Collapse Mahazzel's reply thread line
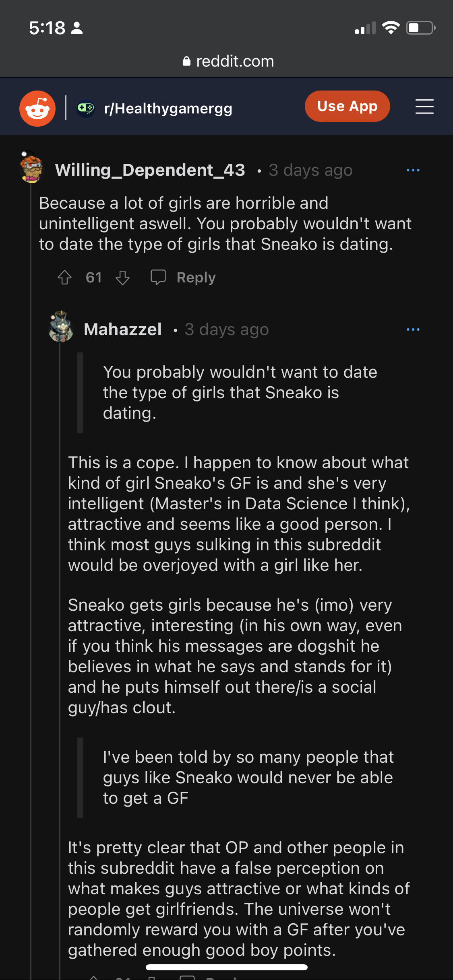Screen dimensions: 453x980 click(x=60, y=603)
